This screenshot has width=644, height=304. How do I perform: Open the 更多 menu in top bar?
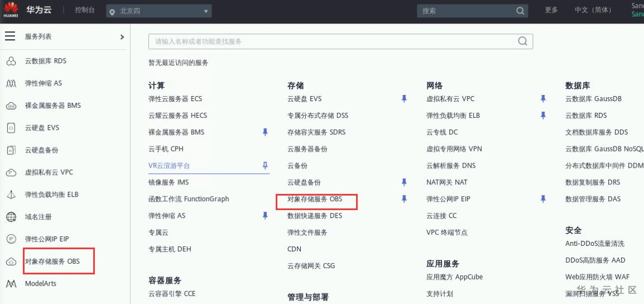[551, 10]
